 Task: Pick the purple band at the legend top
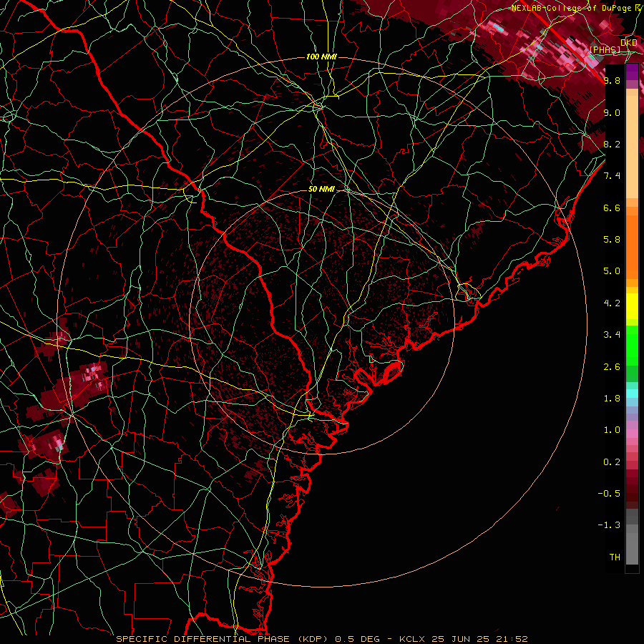632,72
